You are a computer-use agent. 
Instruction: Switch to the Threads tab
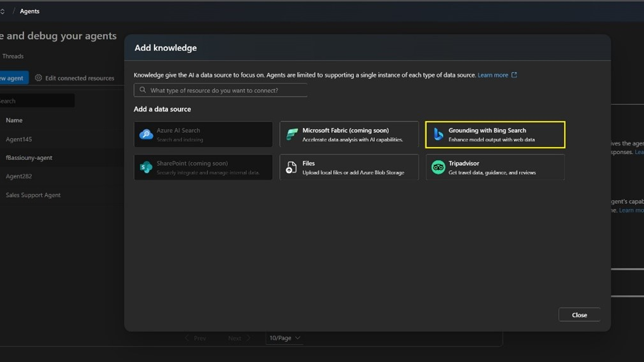[x=13, y=56]
